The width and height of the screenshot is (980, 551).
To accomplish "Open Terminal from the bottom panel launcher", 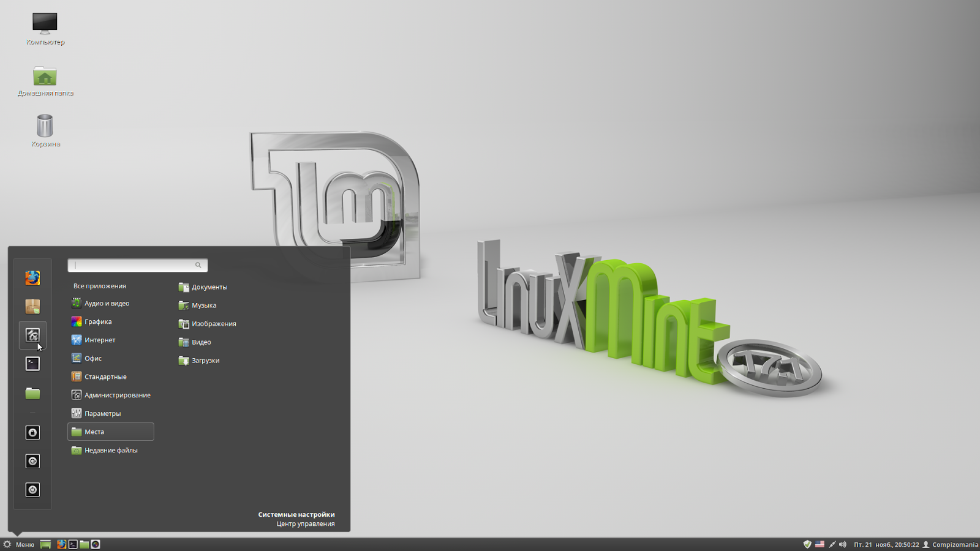I will click(x=73, y=544).
